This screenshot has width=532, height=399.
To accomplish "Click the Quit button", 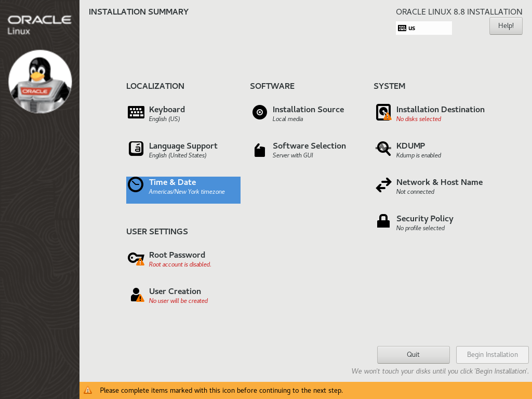I will coord(413,354).
